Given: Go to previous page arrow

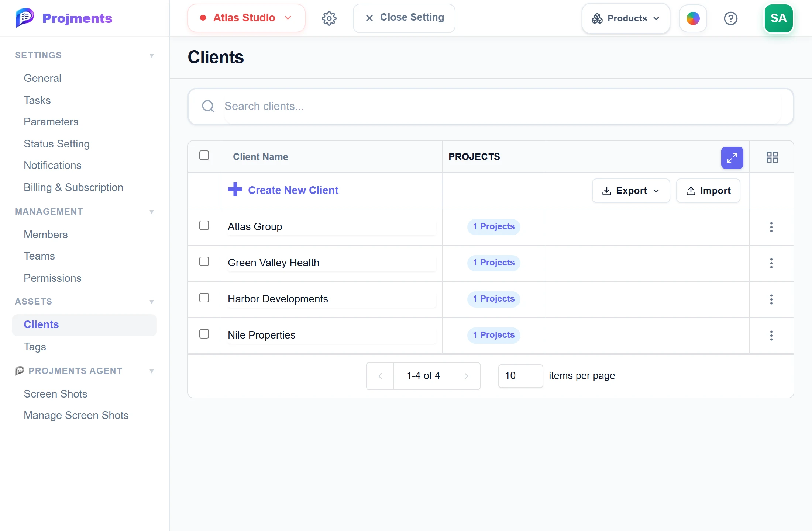Looking at the screenshot, I should click(380, 376).
